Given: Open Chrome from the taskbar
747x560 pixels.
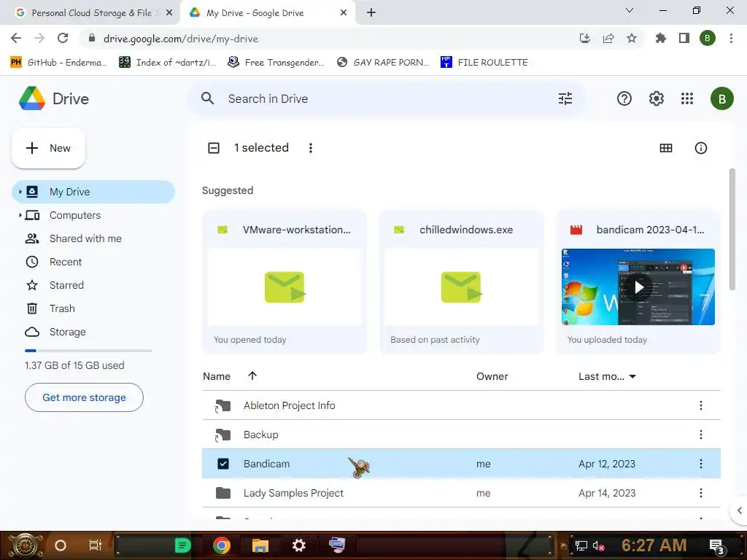Looking at the screenshot, I should 222,545.
